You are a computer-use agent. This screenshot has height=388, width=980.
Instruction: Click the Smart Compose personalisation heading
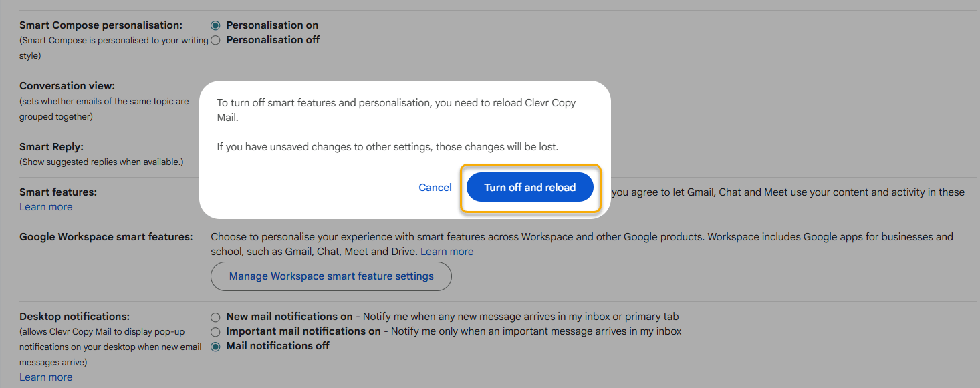(100, 25)
